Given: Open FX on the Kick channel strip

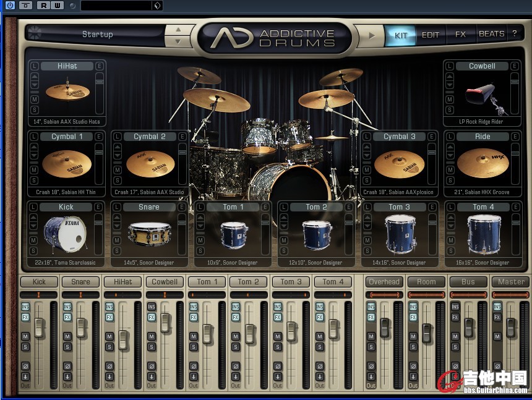Looking at the screenshot, I should coord(25,317).
